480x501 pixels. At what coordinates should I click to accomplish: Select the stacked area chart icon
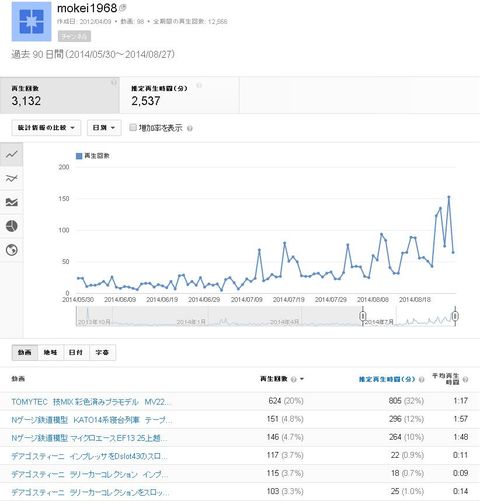coord(12,202)
